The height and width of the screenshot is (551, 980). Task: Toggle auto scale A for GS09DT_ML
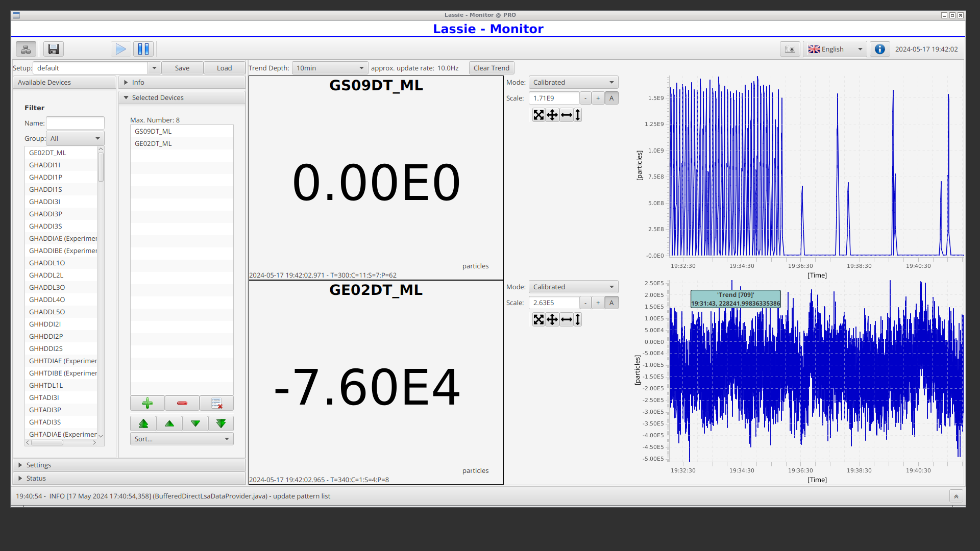point(611,98)
